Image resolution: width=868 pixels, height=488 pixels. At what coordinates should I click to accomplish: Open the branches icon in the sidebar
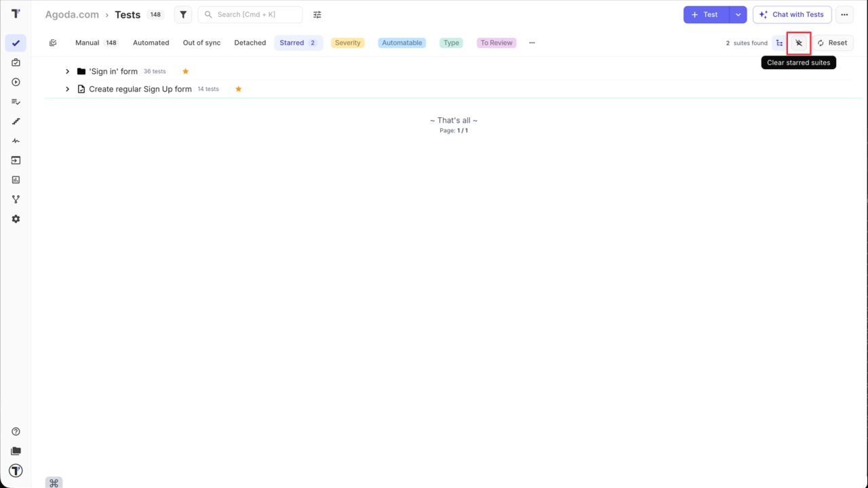16,199
